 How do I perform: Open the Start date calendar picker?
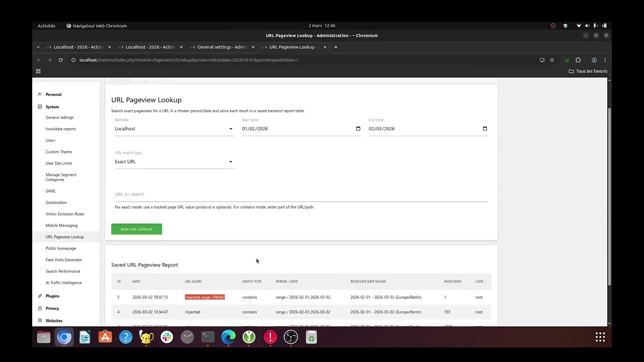click(x=358, y=129)
